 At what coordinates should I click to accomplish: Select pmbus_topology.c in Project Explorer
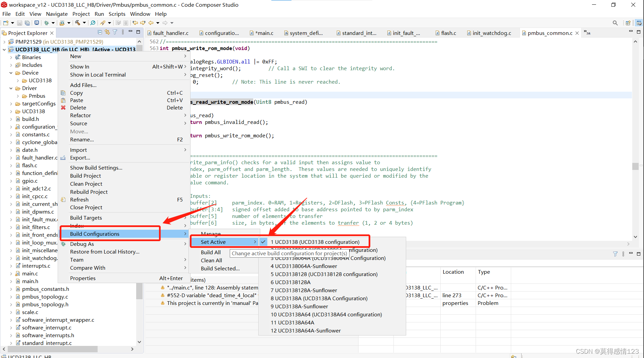coord(45,297)
